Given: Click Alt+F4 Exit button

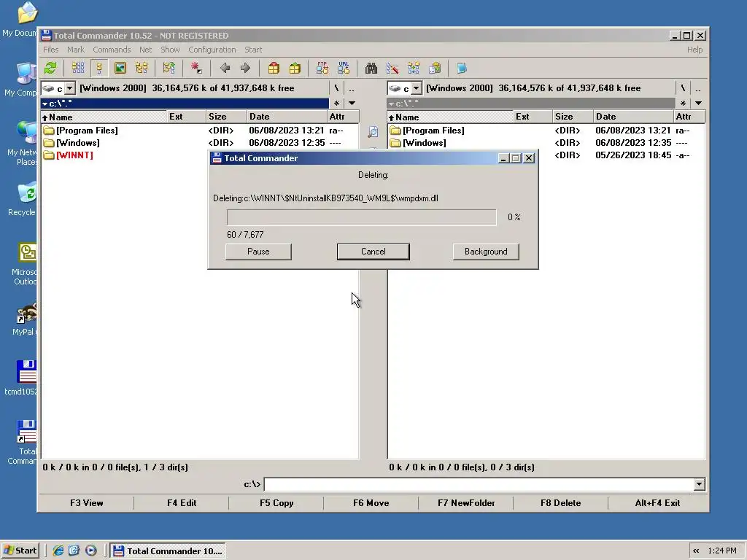Looking at the screenshot, I should (657, 503).
